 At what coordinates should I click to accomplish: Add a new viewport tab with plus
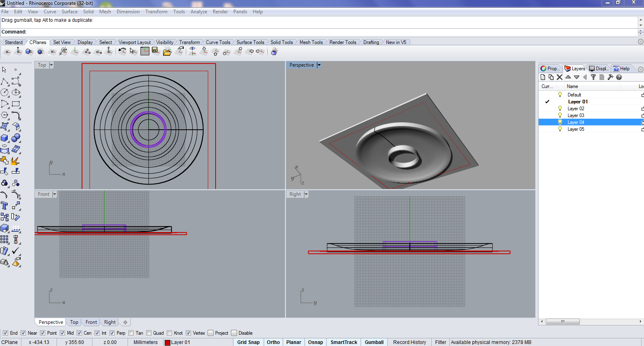125,322
